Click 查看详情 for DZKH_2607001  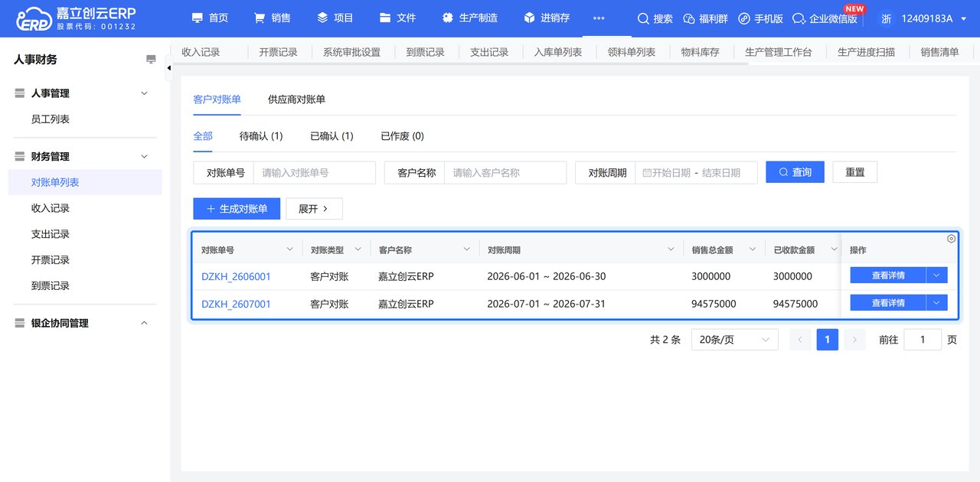[888, 303]
